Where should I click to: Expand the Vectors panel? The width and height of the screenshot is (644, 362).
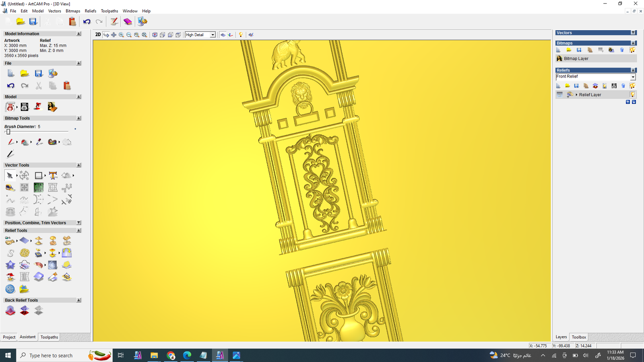click(x=633, y=33)
